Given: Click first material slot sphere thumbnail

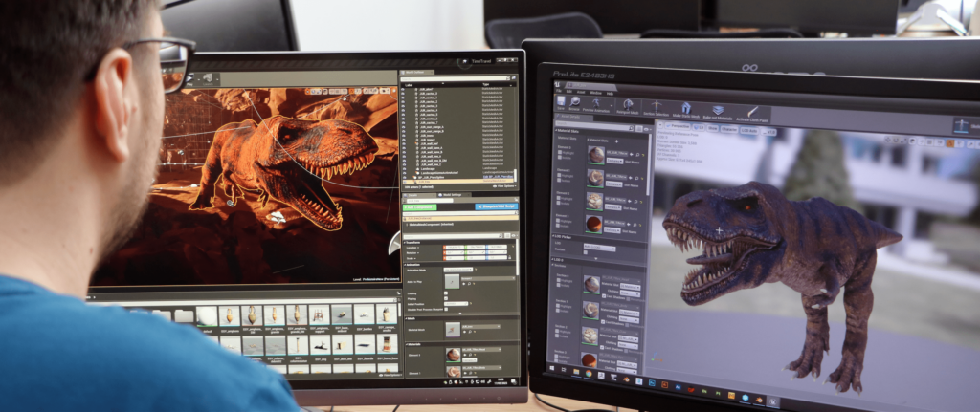Looking at the screenshot, I should coord(594,155).
